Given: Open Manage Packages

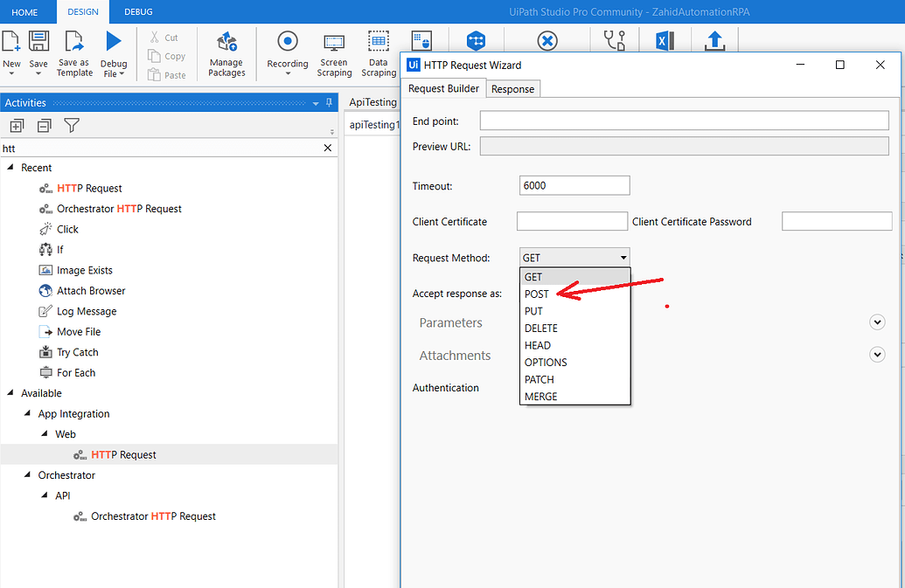Looking at the screenshot, I should tap(226, 54).
